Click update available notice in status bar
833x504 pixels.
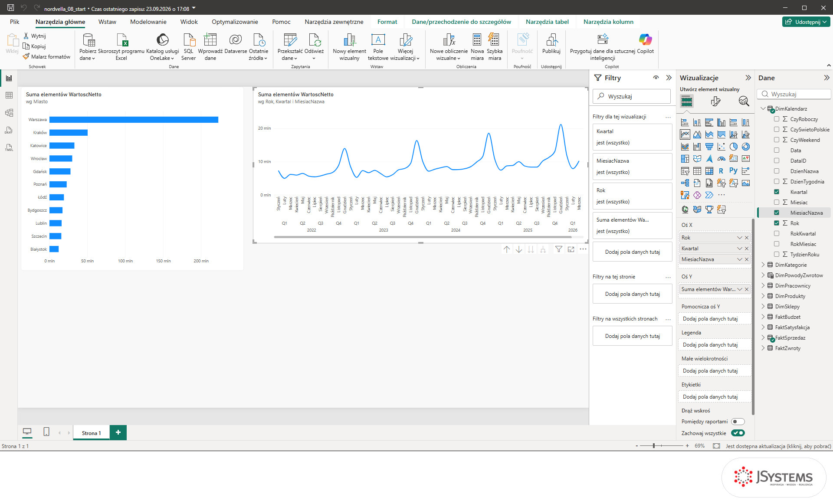click(778, 446)
